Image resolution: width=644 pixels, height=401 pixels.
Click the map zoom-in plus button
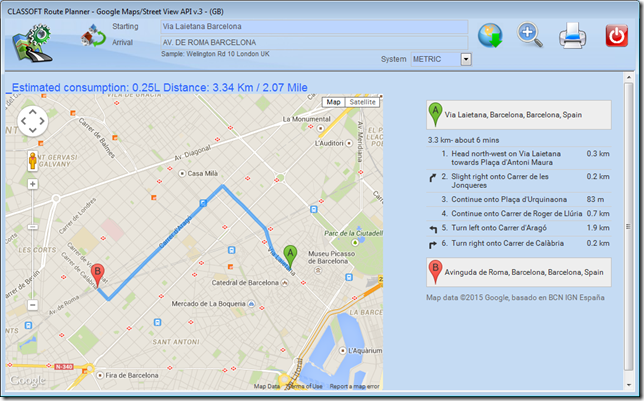33,184
